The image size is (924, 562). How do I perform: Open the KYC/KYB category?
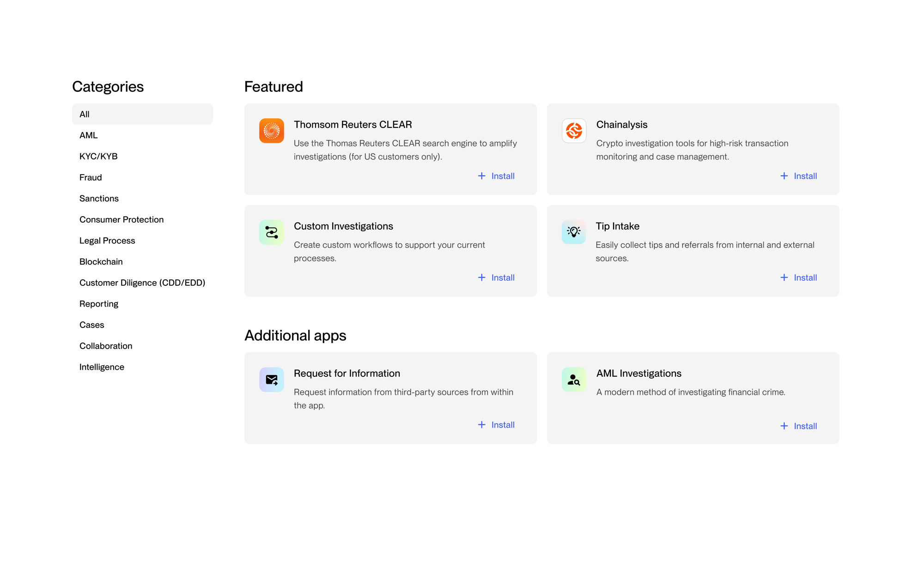(x=142, y=157)
